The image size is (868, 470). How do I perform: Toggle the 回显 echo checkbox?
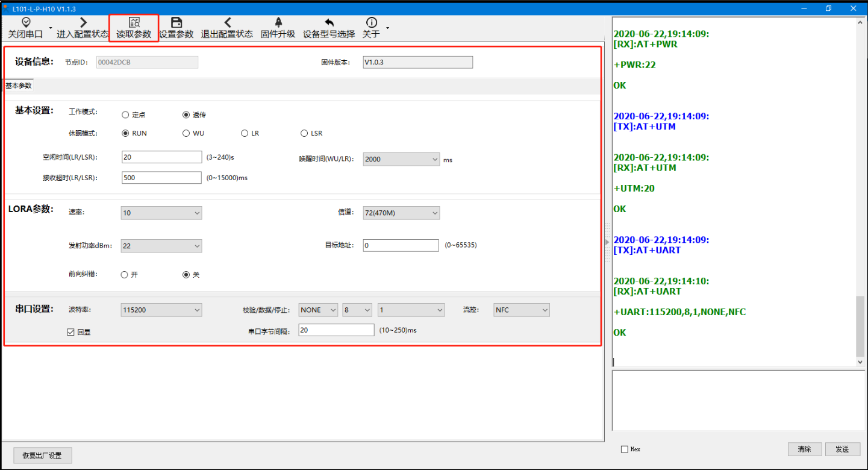(x=71, y=331)
